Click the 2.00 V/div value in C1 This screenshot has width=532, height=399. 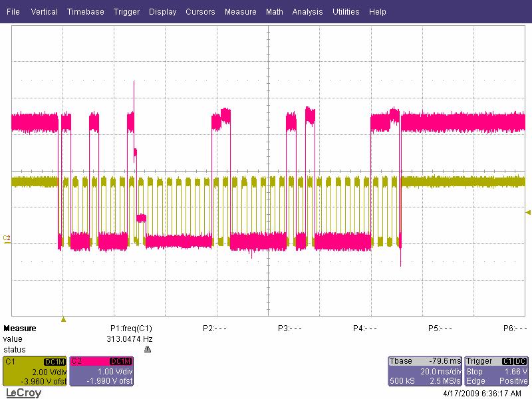[x=49, y=372]
